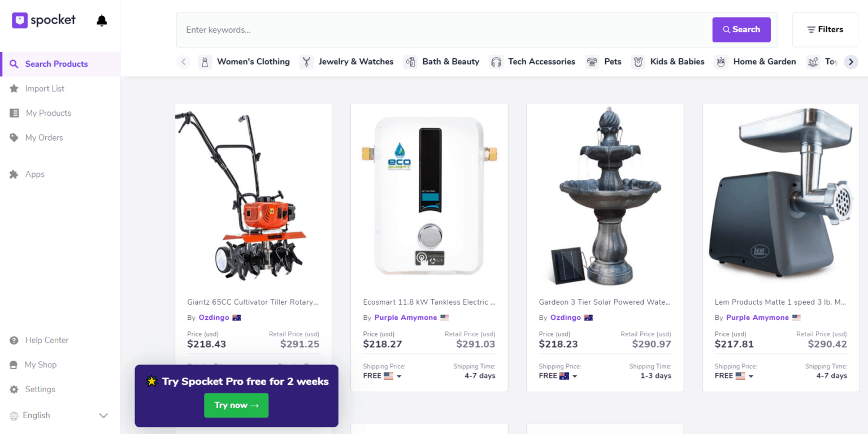This screenshot has height=434, width=868.
Task: Click the Pets category icon
Action: pyautogui.click(x=592, y=62)
